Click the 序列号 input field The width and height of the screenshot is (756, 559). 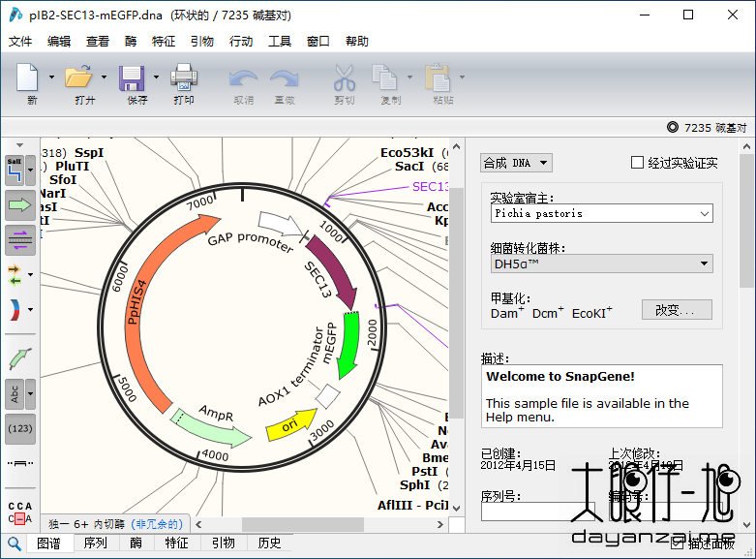pyautogui.click(x=537, y=512)
